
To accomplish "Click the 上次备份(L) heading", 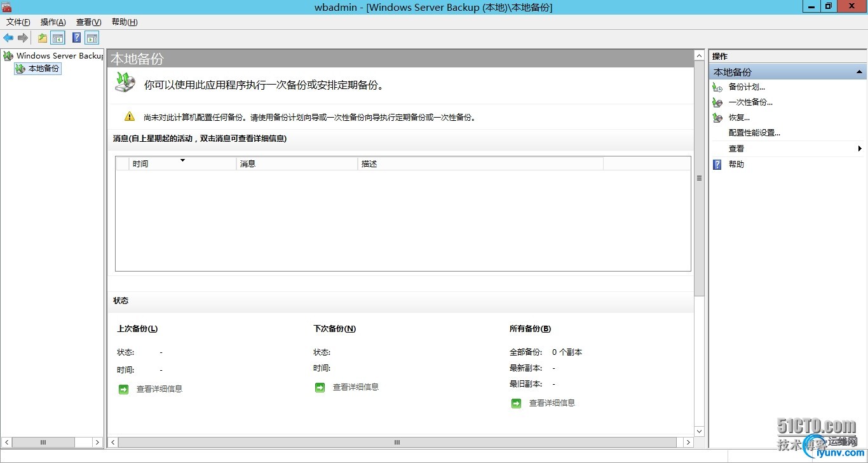I will coord(137,329).
